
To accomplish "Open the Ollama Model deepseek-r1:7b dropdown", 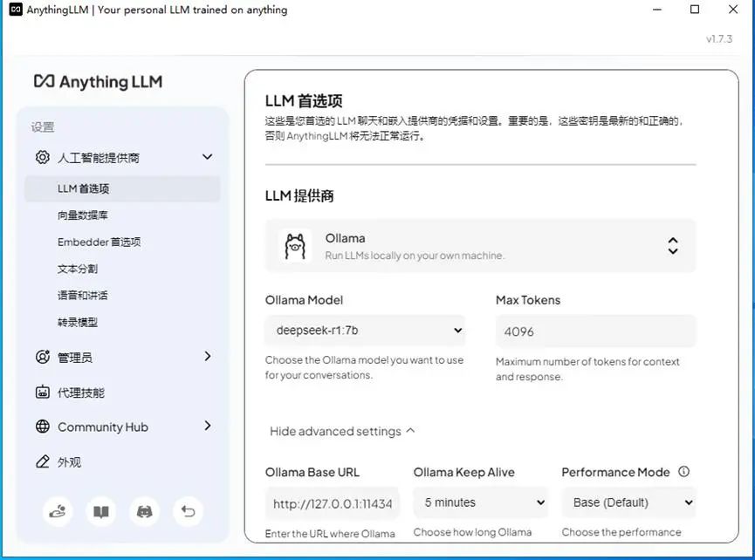I will [x=365, y=331].
